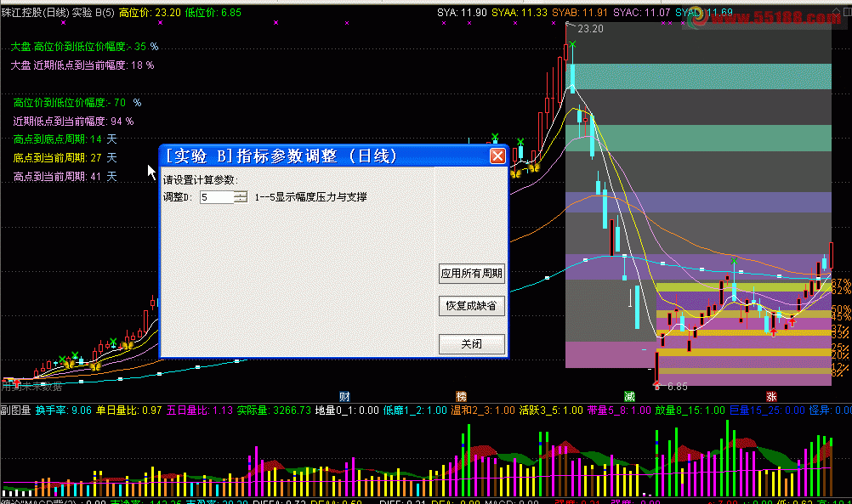
Task: Click the 调整D value input field
Action: pyautogui.click(x=217, y=197)
